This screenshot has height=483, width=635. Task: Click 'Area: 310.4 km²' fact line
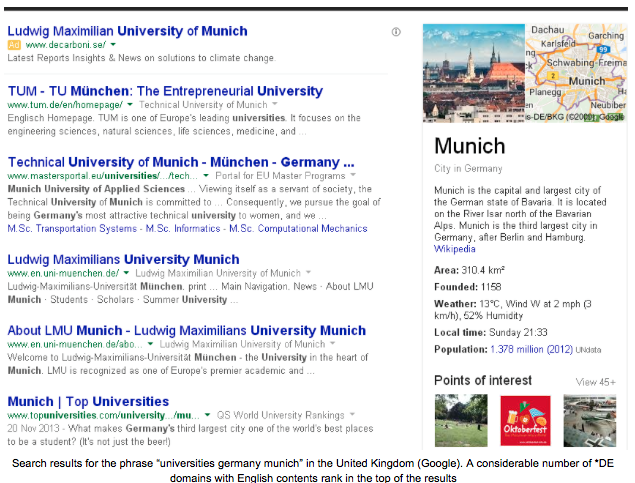pyautogui.click(x=469, y=270)
